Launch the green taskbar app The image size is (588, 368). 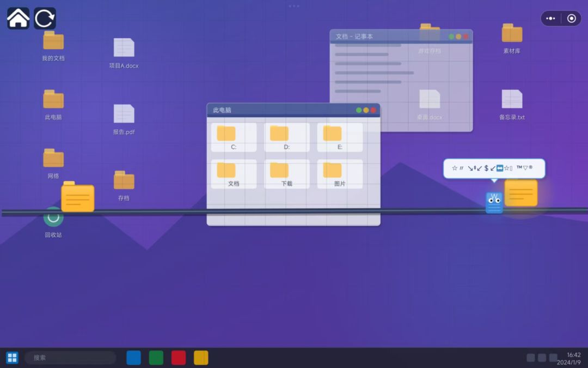pos(156,358)
